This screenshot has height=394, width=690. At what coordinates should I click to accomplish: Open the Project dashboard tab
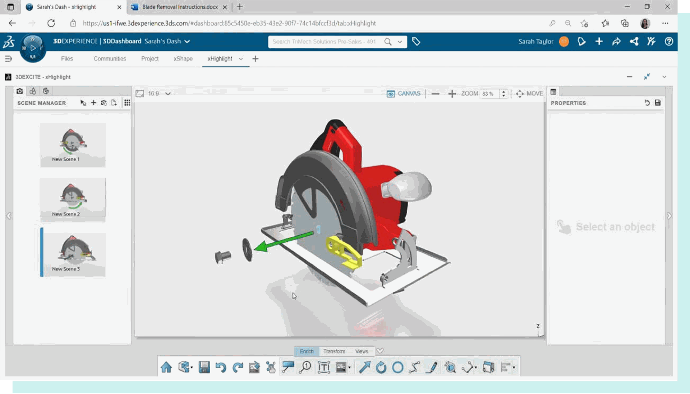(x=150, y=59)
